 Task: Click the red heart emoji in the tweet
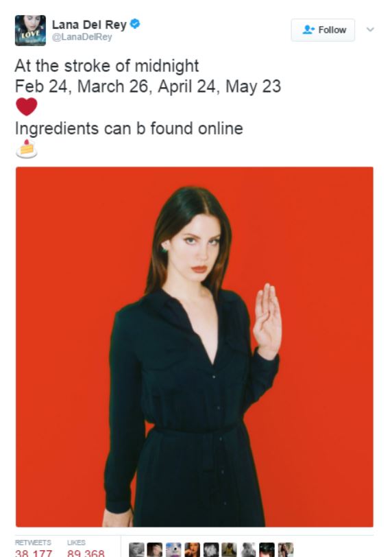pos(27,106)
